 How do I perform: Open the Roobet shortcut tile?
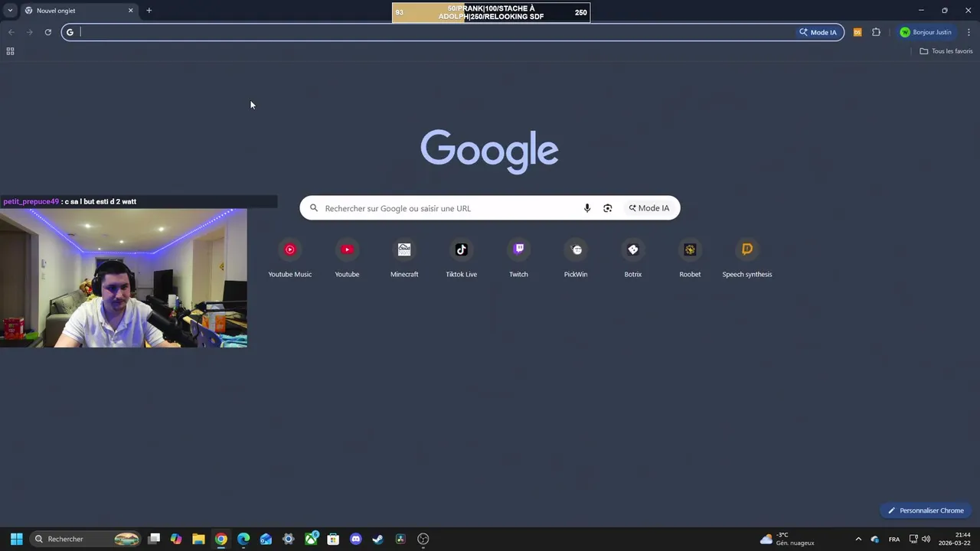pos(690,259)
